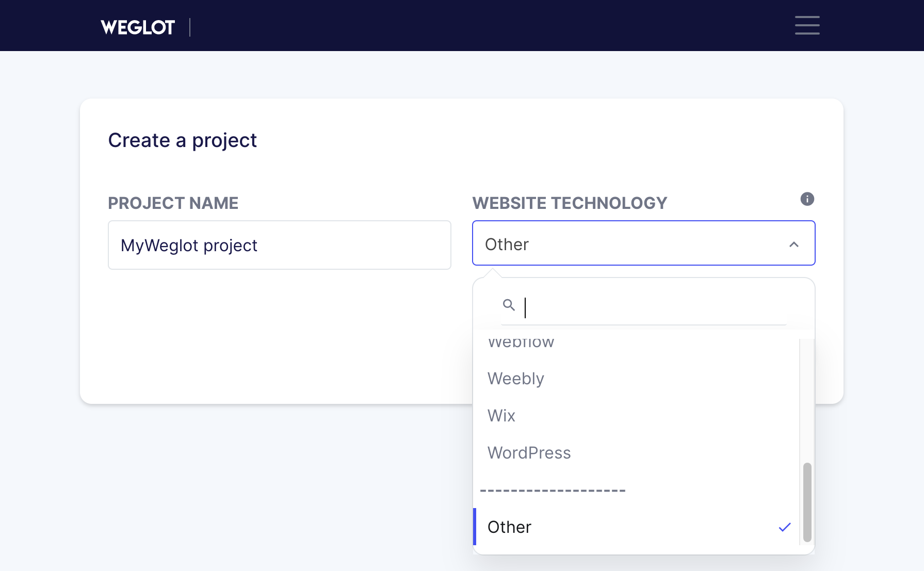Click the WEBSITE TECHNOLOGY label

570,203
